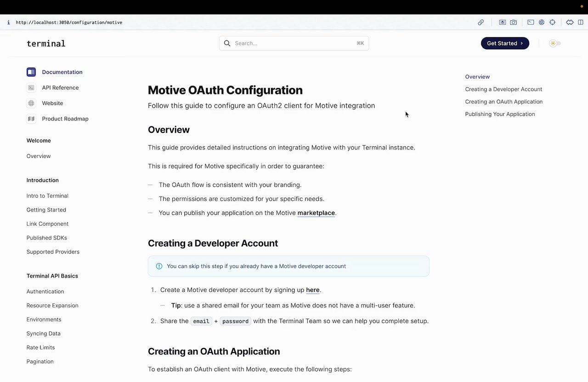Click the Documentation book icon

pyautogui.click(x=31, y=72)
